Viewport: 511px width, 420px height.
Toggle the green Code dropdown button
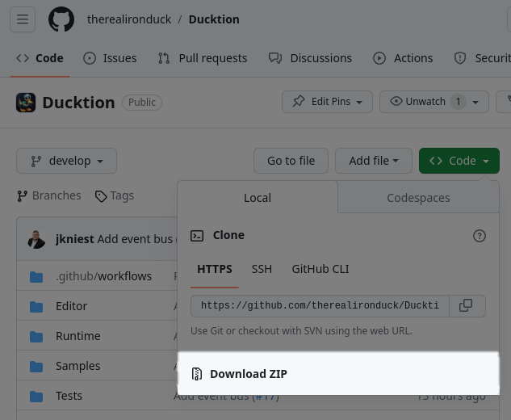point(459,161)
